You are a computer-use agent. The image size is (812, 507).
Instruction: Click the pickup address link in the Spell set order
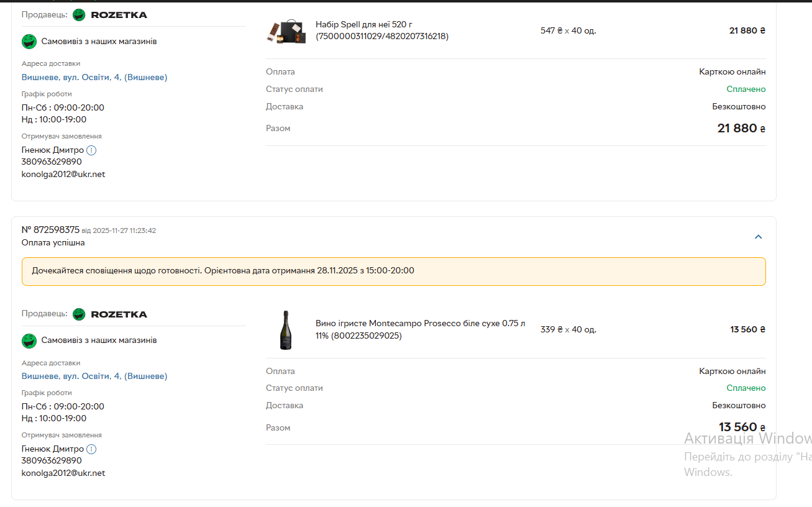point(94,77)
